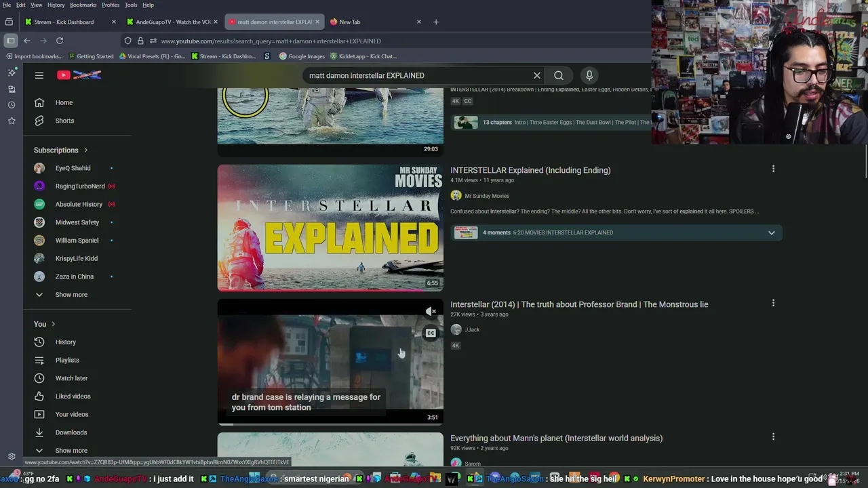The image size is (868, 488).
Task: Open INTERSTELLAR Explained (Including Ending) title
Action: [530, 170]
